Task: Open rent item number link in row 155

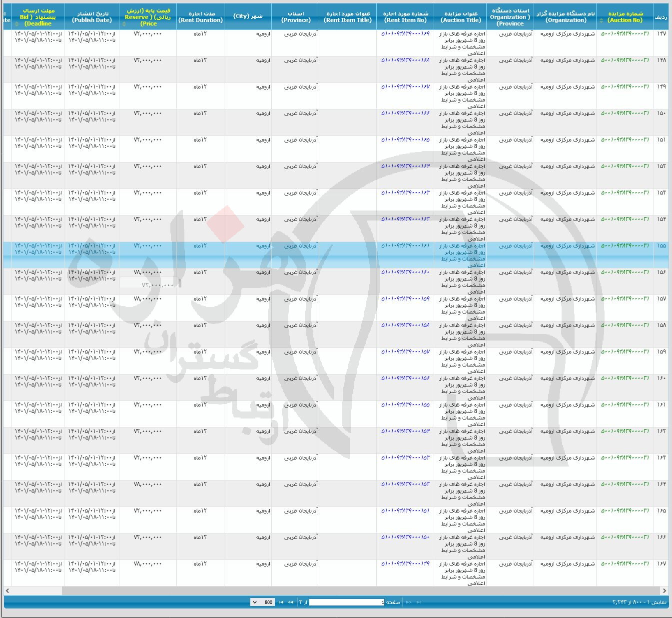Action: [x=405, y=245]
